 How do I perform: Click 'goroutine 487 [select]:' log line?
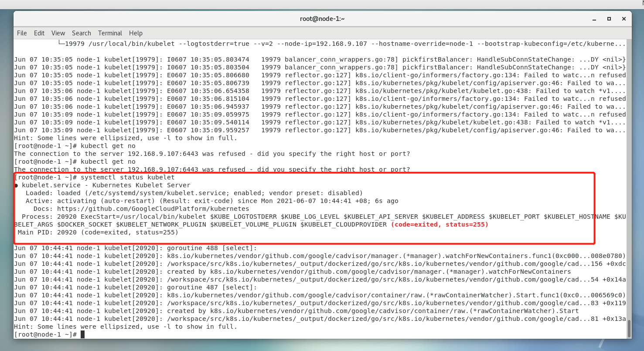(x=136, y=287)
